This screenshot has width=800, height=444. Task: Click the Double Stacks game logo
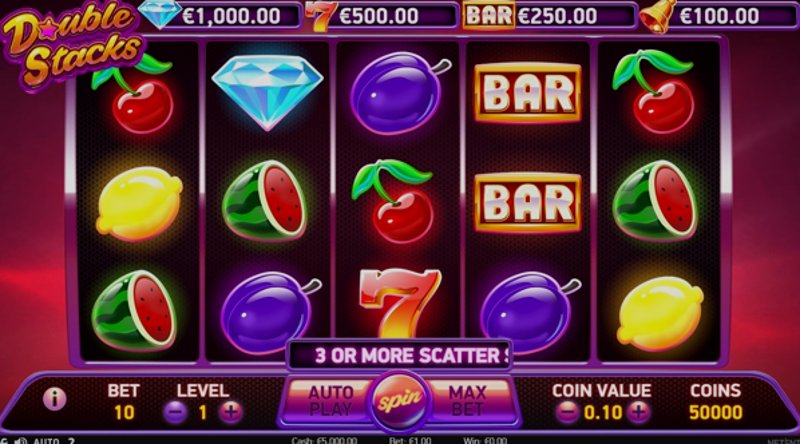tap(72, 46)
